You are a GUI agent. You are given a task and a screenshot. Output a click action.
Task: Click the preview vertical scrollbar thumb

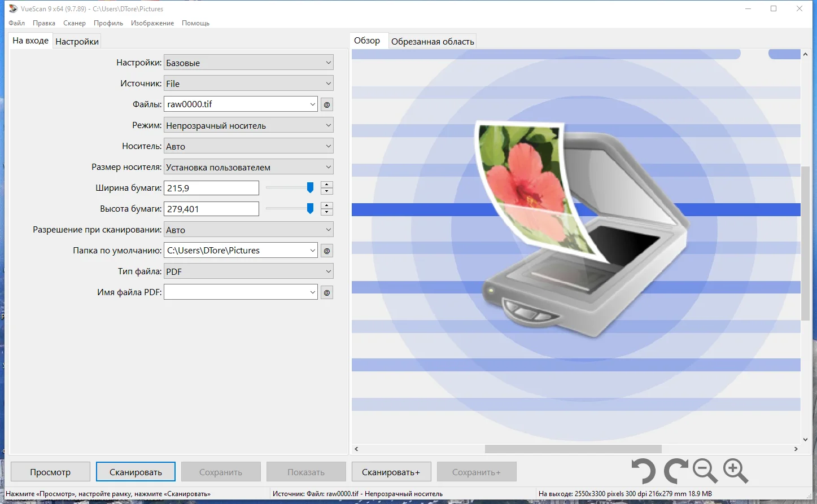pyautogui.click(x=805, y=243)
